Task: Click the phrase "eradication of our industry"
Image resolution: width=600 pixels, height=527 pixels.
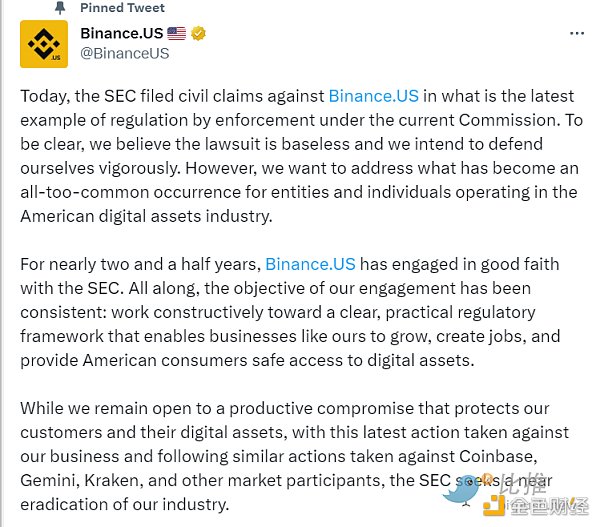Action: [x=125, y=504]
